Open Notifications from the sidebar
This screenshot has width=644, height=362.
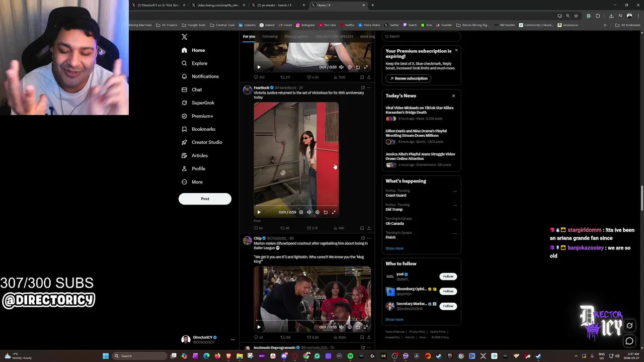200,76
